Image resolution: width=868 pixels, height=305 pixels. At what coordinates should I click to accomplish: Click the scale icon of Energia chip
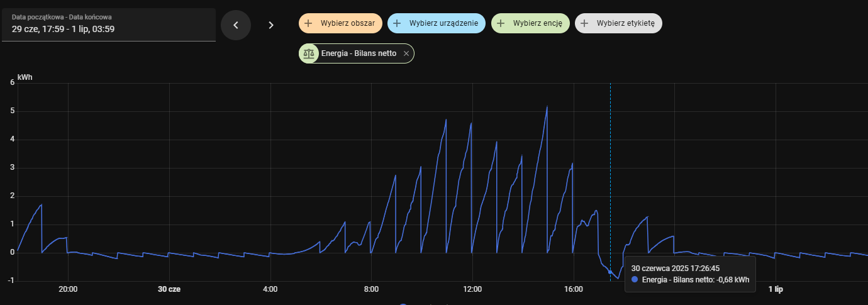308,54
